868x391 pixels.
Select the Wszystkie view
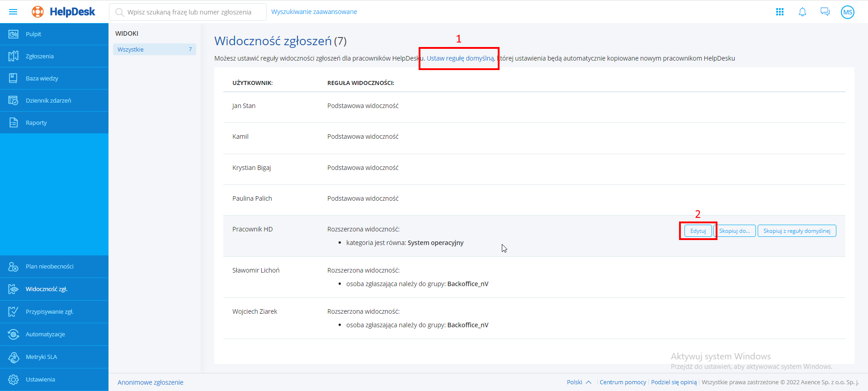coord(154,49)
